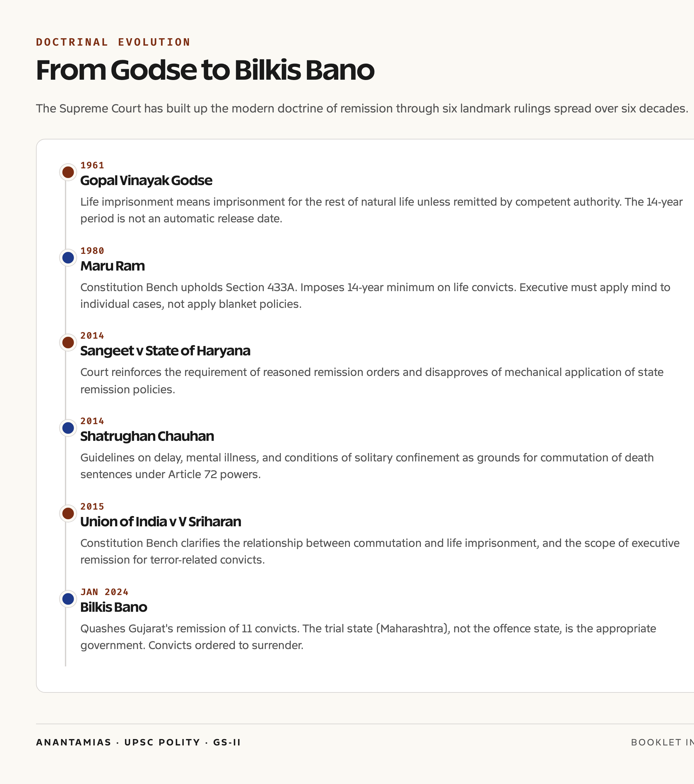The height and width of the screenshot is (784, 694).
Task: Open the Shatrughan Chauhan case heading
Action: [x=147, y=436]
